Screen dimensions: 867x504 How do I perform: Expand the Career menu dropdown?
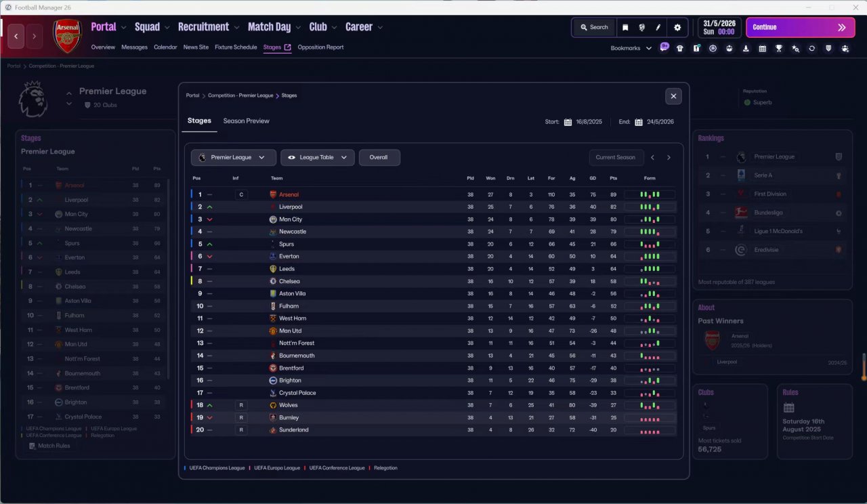click(x=380, y=28)
